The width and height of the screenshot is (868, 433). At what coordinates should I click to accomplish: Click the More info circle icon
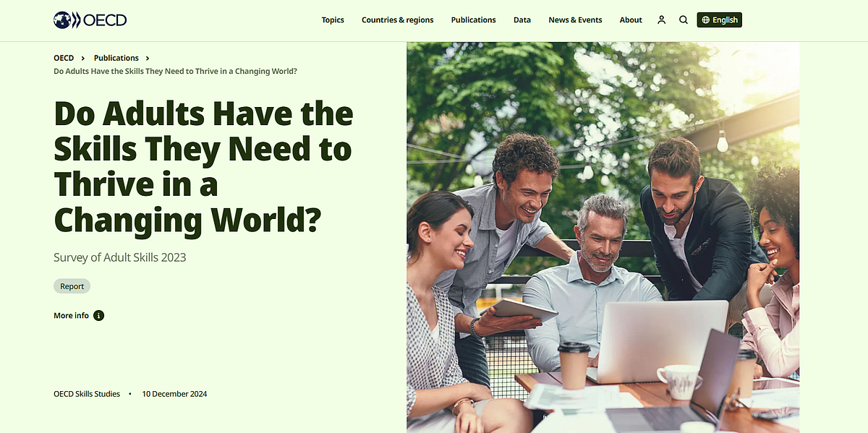coord(99,316)
